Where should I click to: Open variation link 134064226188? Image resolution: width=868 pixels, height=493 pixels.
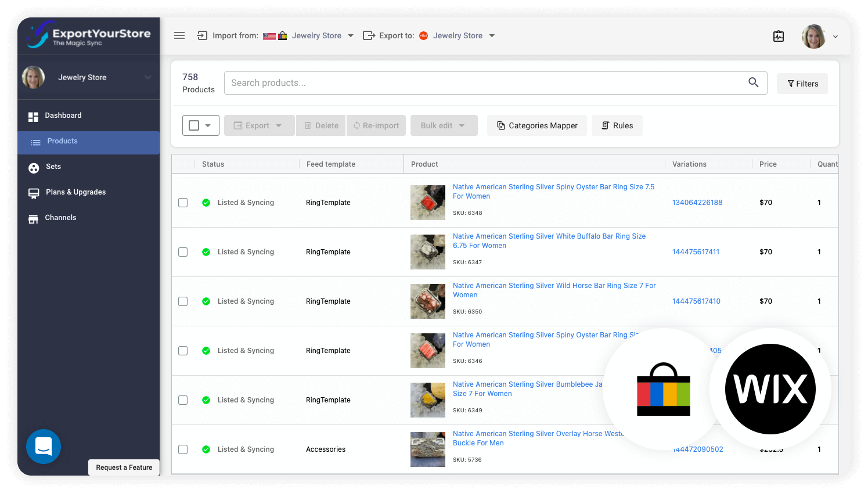pos(697,203)
